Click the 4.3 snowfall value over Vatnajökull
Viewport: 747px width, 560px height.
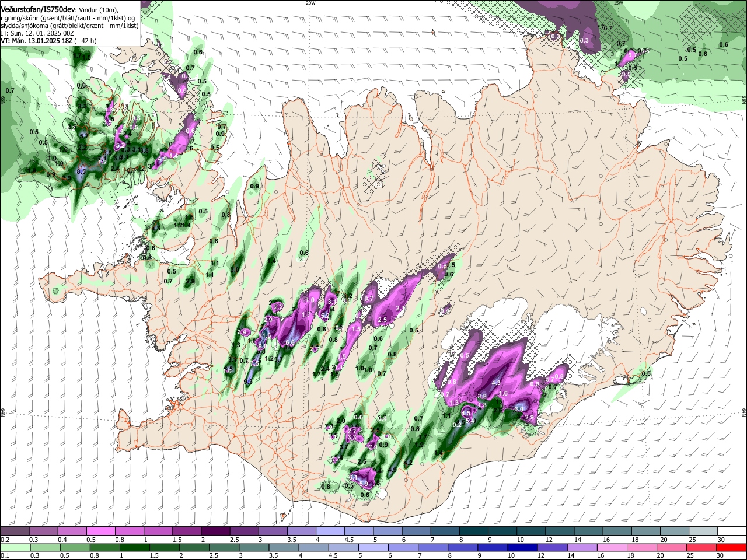click(x=497, y=383)
